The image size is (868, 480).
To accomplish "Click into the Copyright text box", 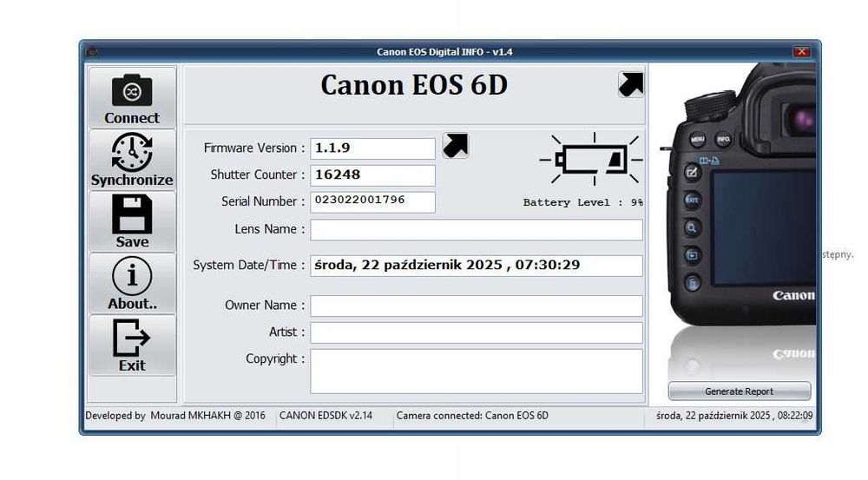I will pyautogui.click(x=476, y=371).
